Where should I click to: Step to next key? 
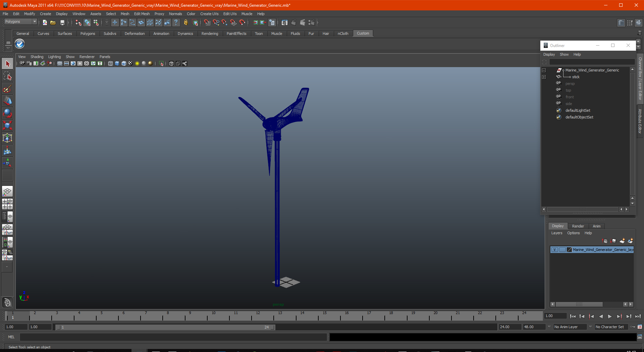619,316
